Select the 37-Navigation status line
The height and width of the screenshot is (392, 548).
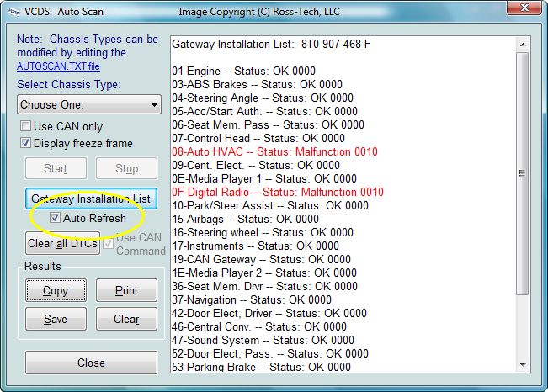tap(252, 299)
